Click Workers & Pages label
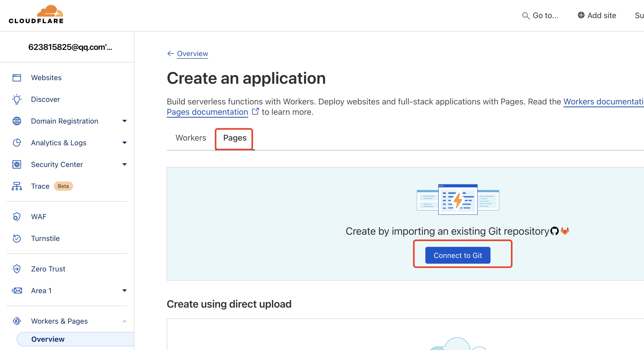This screenshot has width=644, height=350. point(59,321)
